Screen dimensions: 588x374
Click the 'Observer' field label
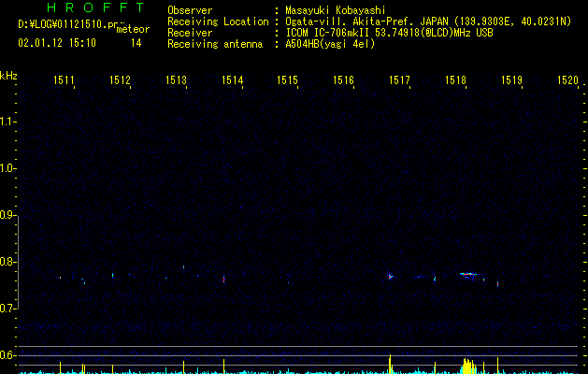pyautogui.click(x=190, y=10)
